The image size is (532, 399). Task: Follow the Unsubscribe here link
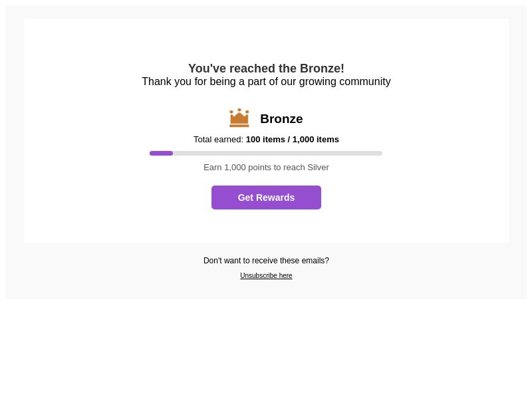pos(266,275)
